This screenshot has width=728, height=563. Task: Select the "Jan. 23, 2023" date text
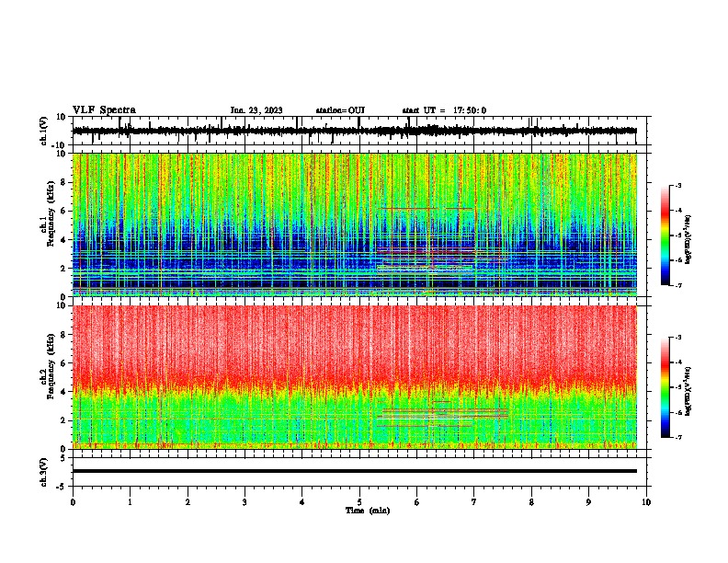pos(256,110)
